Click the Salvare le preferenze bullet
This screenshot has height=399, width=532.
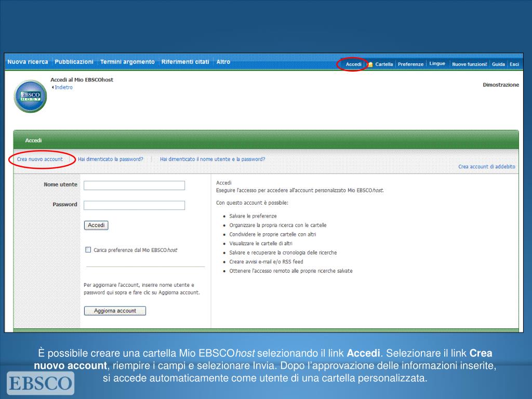(253, 216)
